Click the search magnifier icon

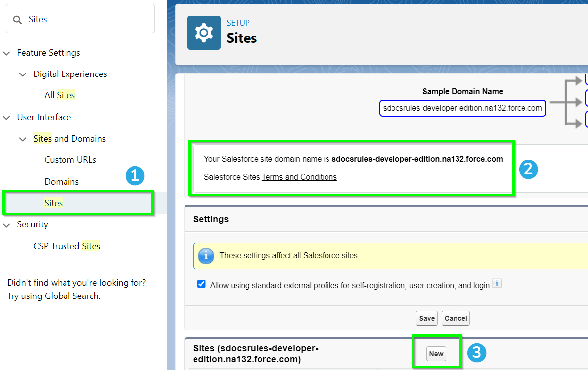pos(17,20)
